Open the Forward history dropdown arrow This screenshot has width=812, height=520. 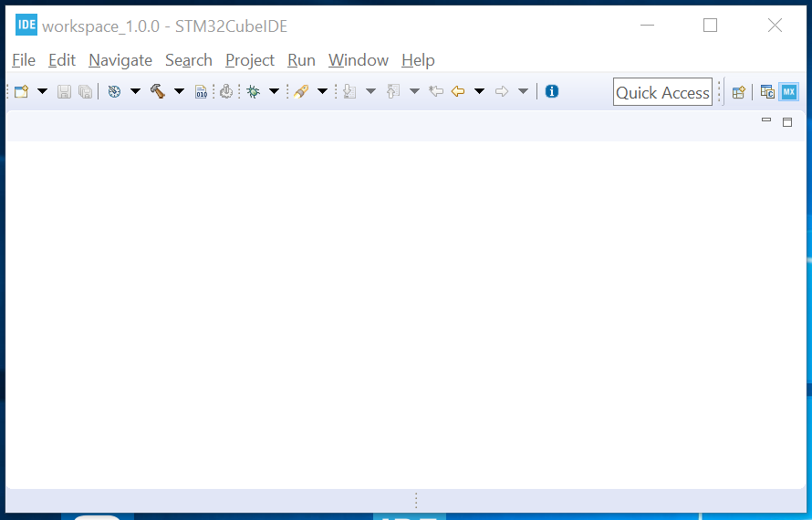tap(523, 91)
